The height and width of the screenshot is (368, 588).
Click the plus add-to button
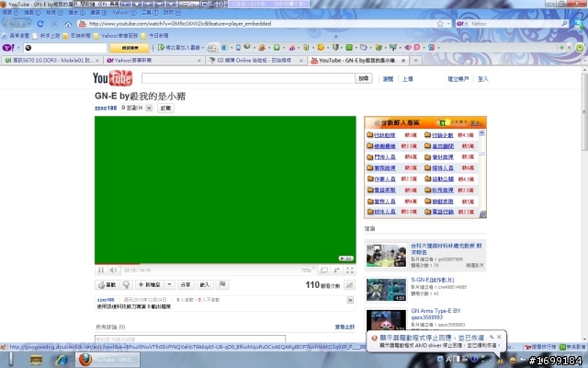(150, 285)
